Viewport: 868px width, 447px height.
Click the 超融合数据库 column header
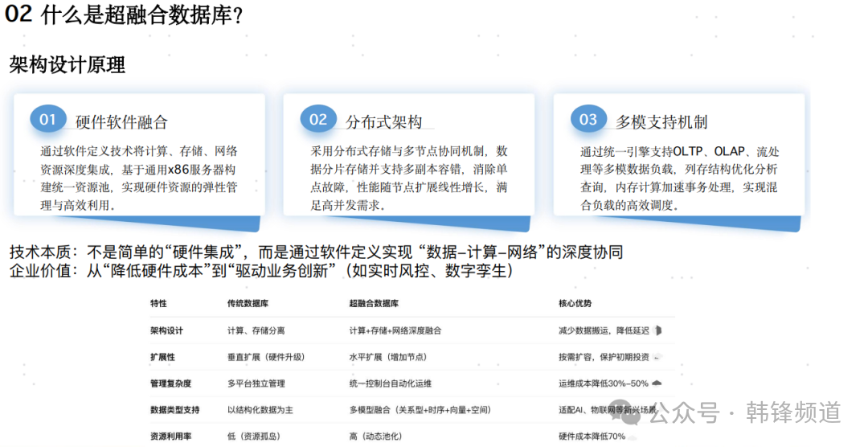(x=375, y=304)
